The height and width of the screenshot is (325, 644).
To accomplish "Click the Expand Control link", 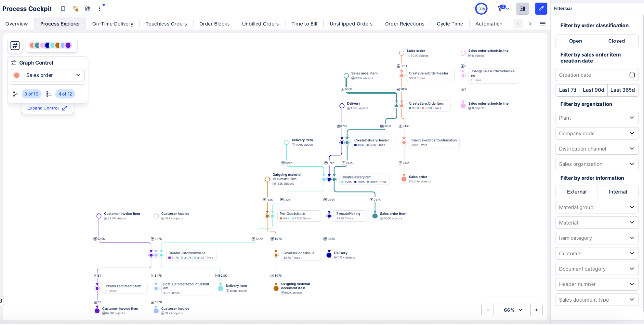I will tap(47, 108).
